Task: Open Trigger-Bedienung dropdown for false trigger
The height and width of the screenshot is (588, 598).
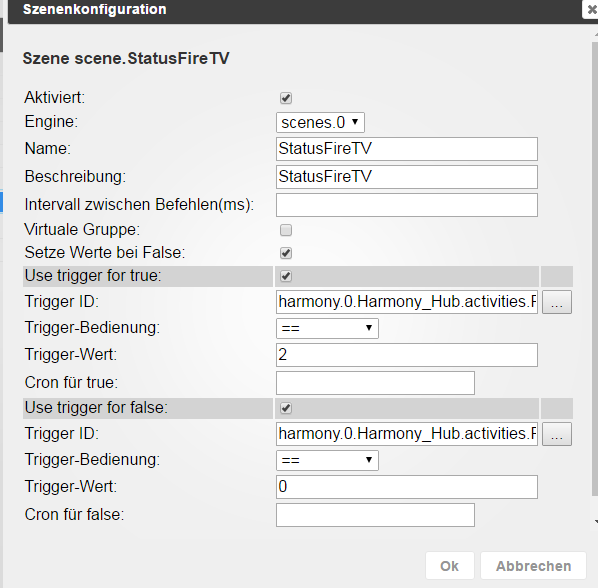Action: tap(327, 460)
